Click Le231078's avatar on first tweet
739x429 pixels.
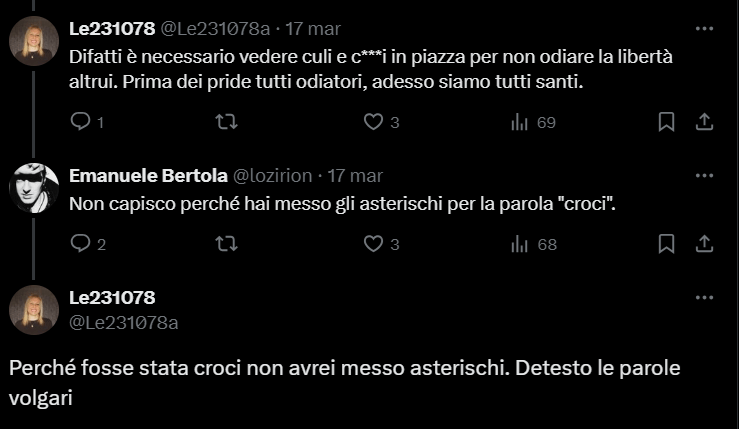(x=34, y=42)
